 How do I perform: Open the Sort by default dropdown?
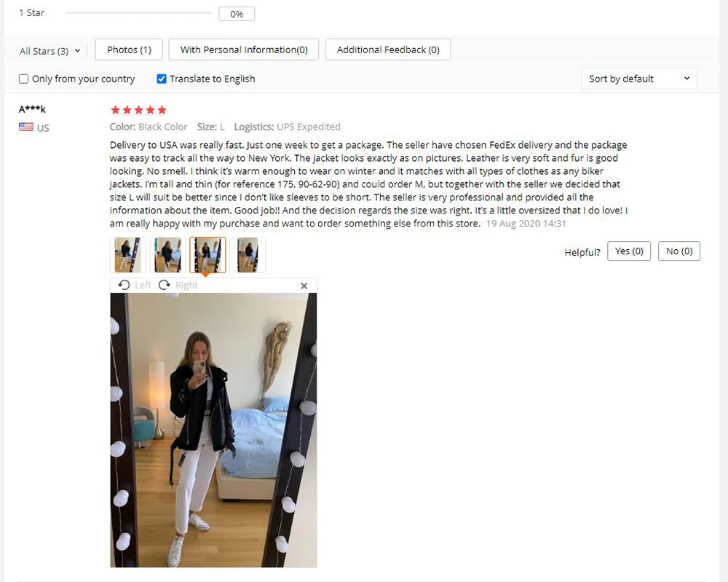(x=639, y=79)
